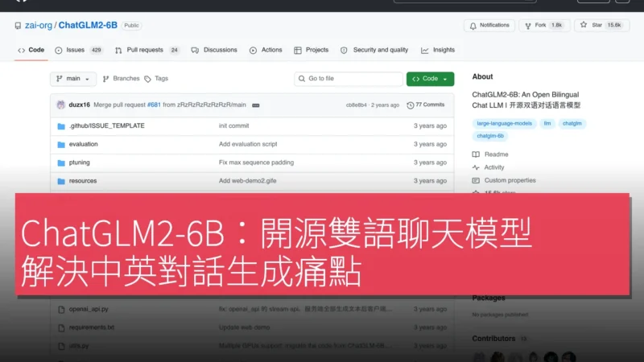
Task: Click the history clock icon by 77 Commits
Action: tap(410, 105)
